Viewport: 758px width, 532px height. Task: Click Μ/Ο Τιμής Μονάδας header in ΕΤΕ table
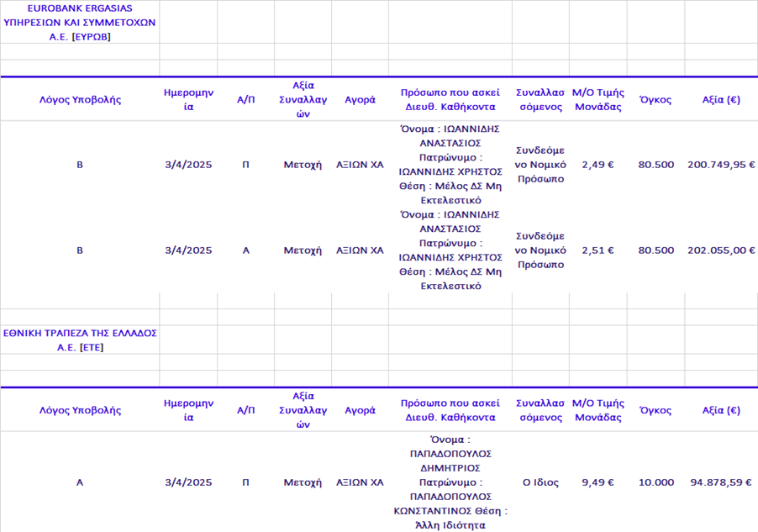click(598, 410)
